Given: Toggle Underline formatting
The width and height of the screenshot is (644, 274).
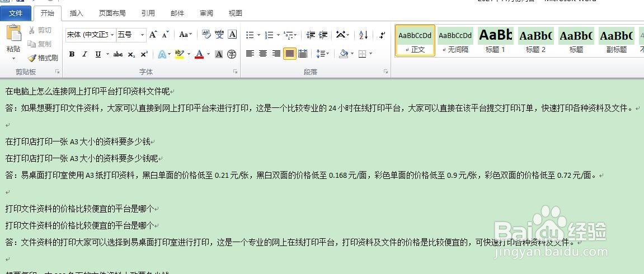Looking at the screenshot, I should [98, 54].
